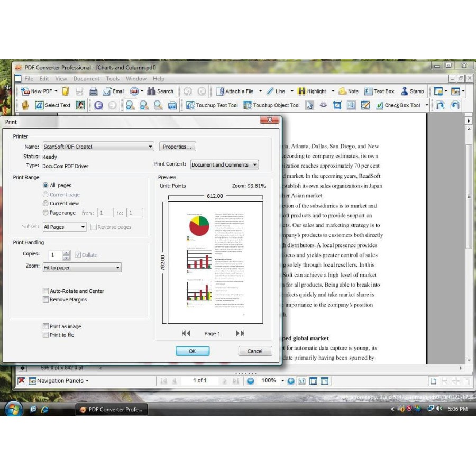Go to first page in print preview
Image resolution: width=476 pixels, height=476 pixels.
(x=186, y=333)
